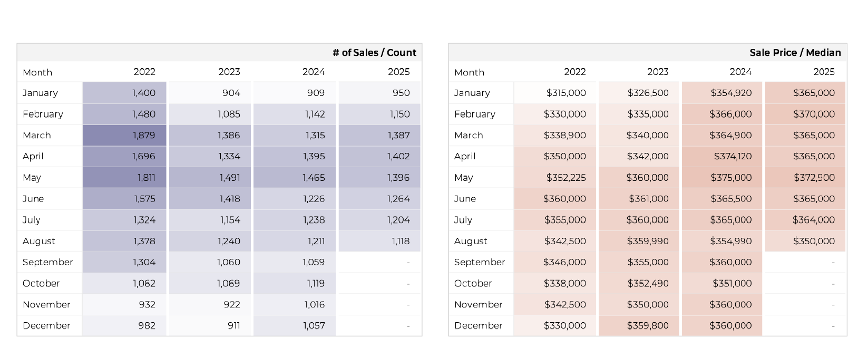Select the median price cell $315,000

pyautogui.click(x=555, y=93)
